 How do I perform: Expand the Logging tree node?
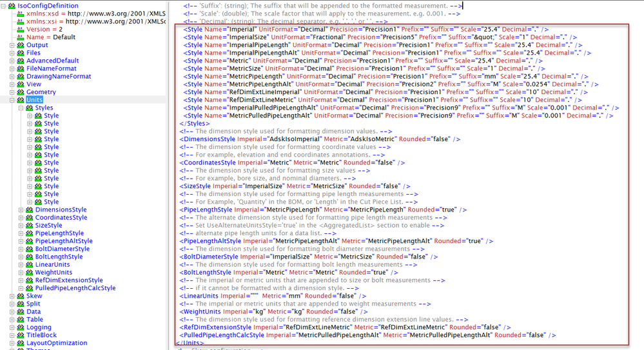(x=12, y=327)
